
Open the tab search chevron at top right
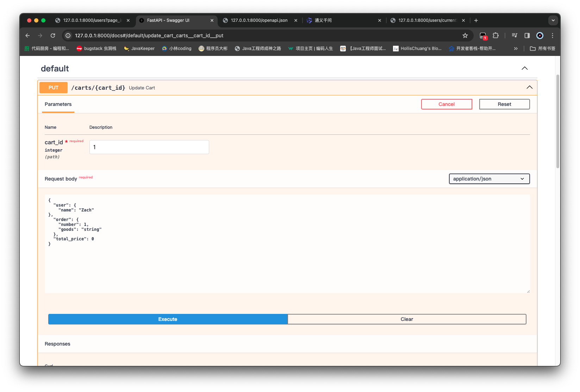(x=553, y=20)
